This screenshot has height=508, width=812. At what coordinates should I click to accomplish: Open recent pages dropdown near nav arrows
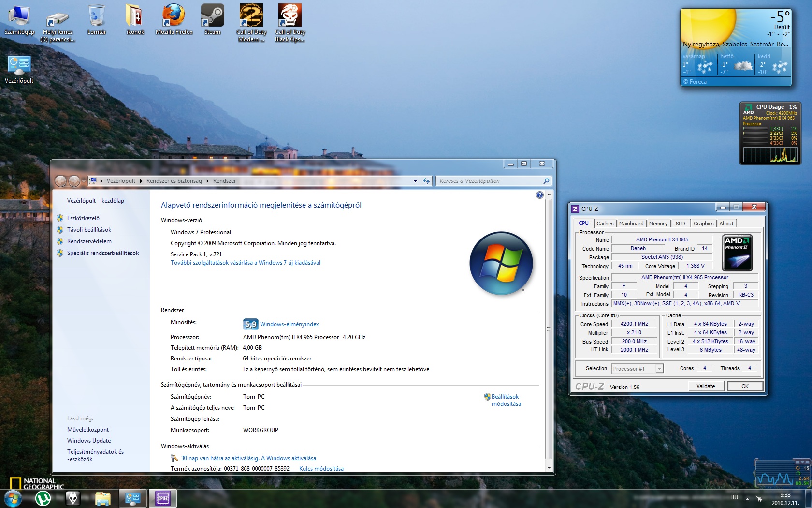(x=83, y=181)
